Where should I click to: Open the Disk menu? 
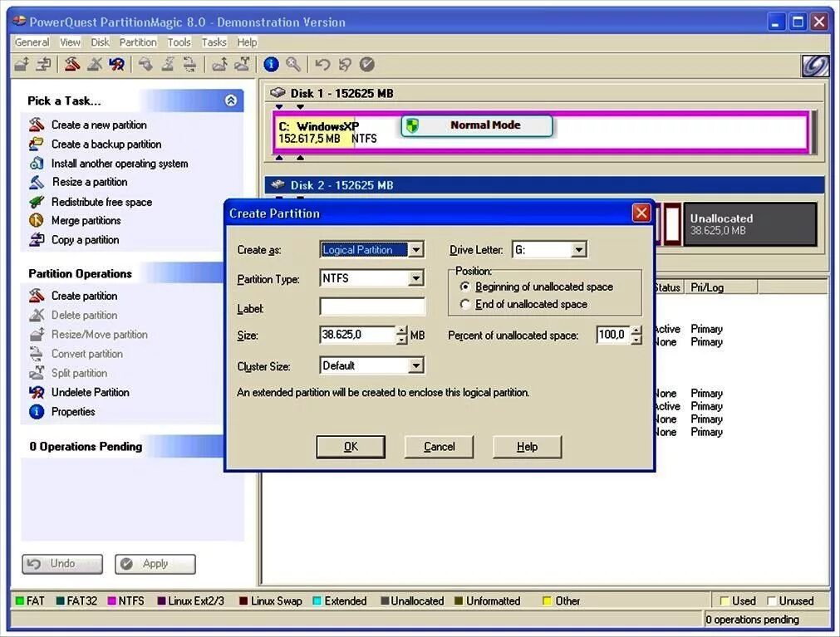(x=101, y=42)
